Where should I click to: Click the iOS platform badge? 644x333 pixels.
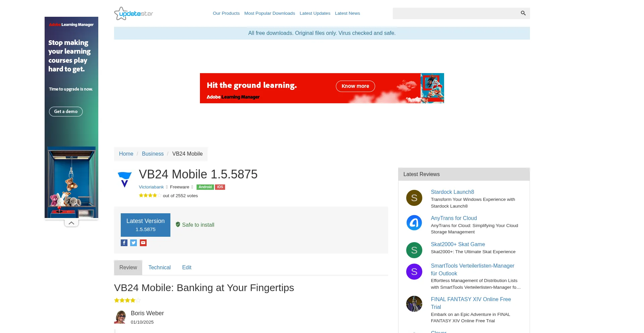point(220,187)
